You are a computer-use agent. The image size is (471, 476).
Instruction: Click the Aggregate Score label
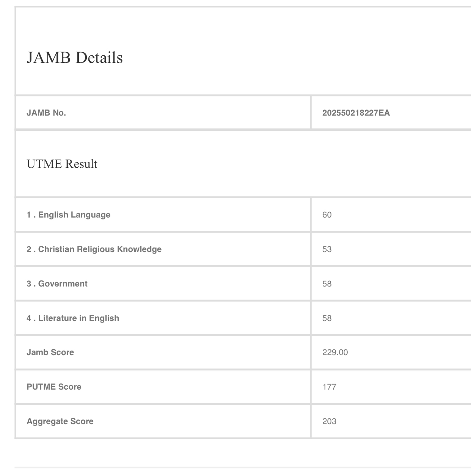tap(60, 421)
